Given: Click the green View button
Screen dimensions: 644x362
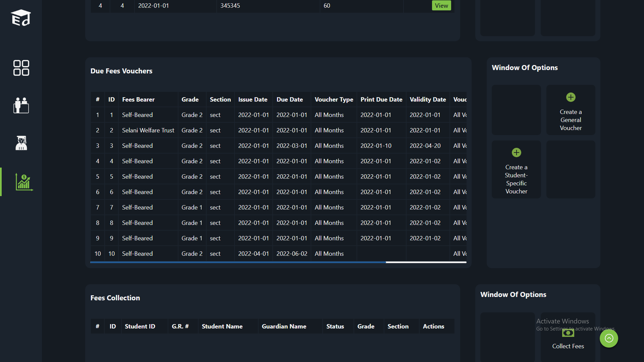Looking at the screenshot, I should (x=441, y=6).
